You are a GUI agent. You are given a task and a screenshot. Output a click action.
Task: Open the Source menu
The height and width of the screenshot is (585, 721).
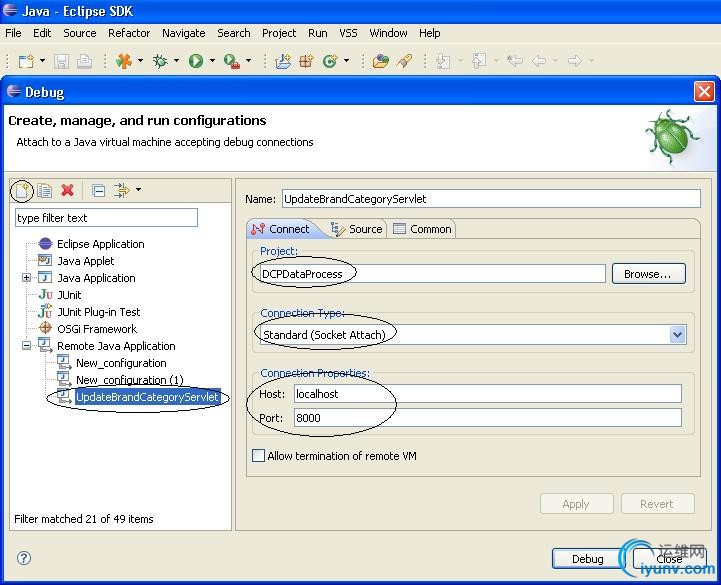pyautogui.click(x=80, y=33)
